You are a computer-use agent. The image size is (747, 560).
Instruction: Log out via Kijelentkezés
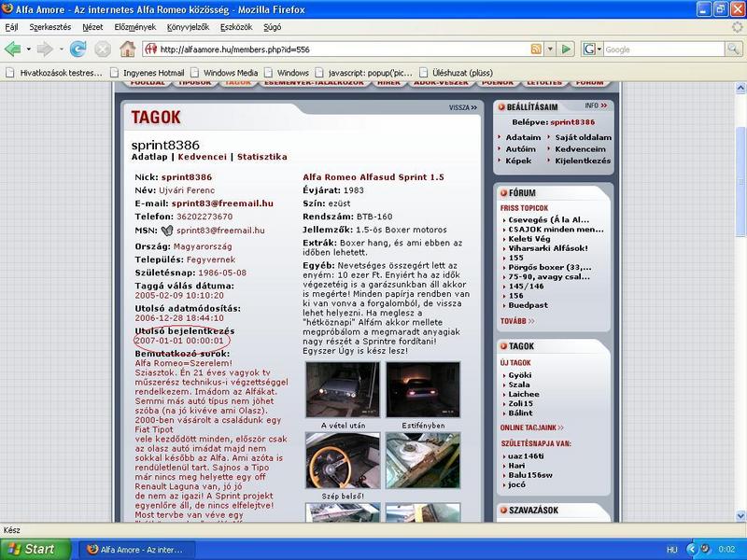[583, 161]
